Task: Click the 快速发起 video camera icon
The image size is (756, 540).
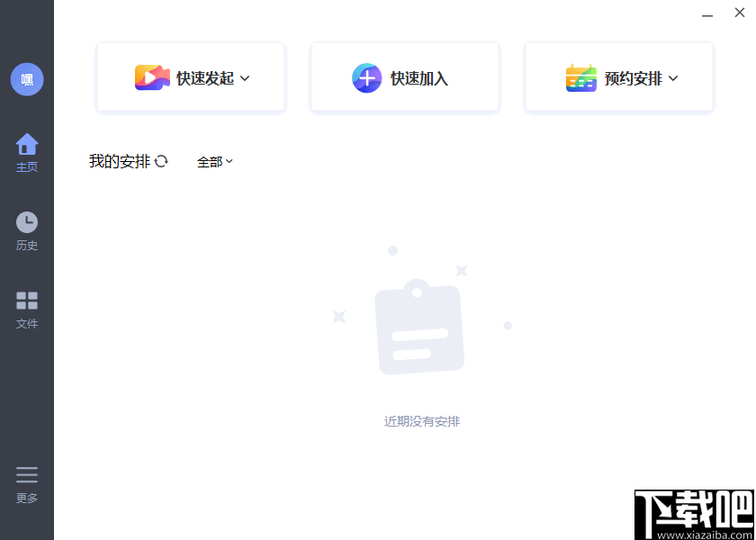Action: (x=153, y=77)
